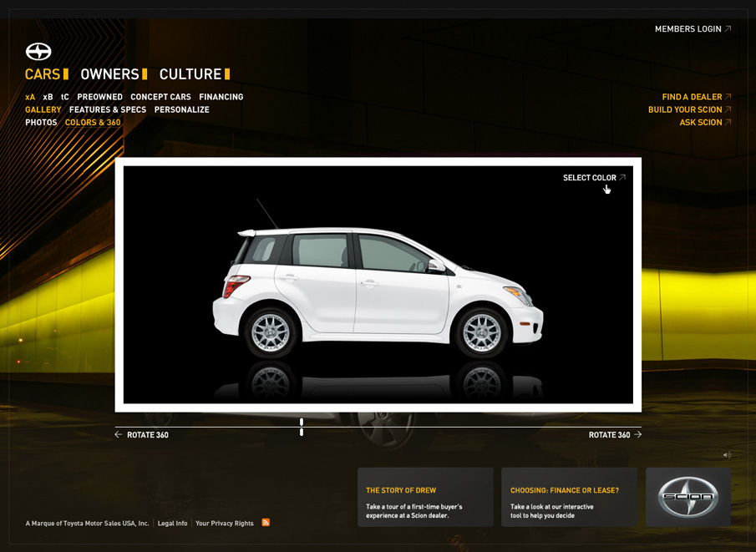Switch to FEATURES & SPECS tab
Image resolution: width=756 pixels, height=552 pixels.
[108, 110]
